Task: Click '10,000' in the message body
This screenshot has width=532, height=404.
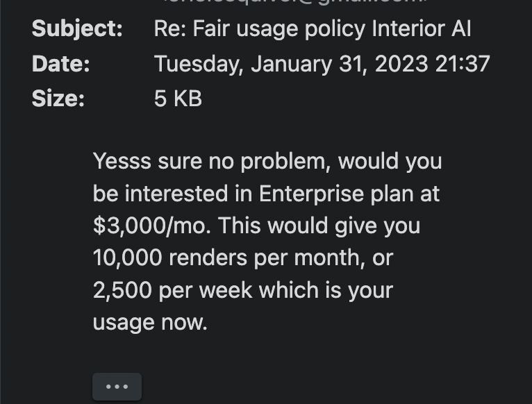Action: [128, 258]
